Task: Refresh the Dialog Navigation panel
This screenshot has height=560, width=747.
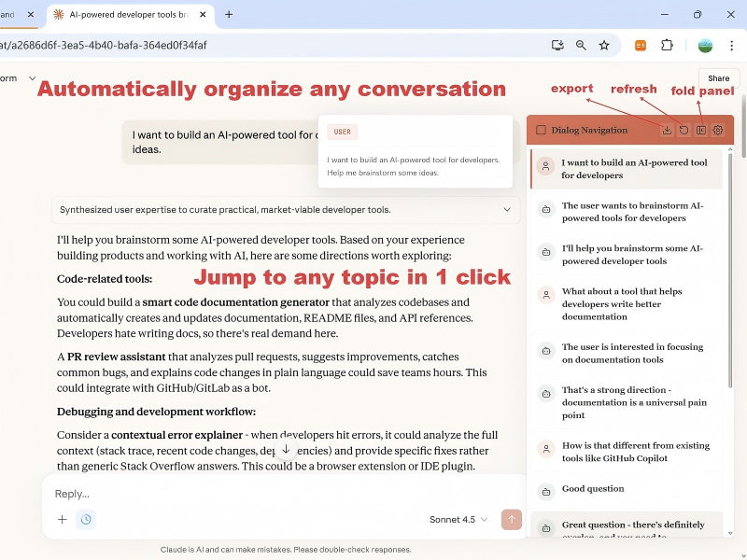Action: [684, 130]
